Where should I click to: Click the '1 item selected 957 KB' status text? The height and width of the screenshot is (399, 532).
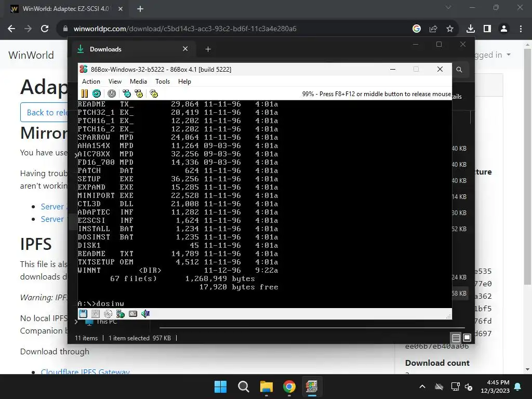140,338
